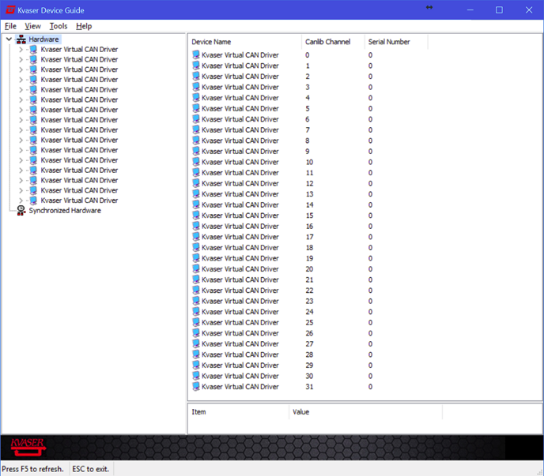Click the Hardware network icon in tree
This screenshot has height=476, width=544.
coord(21,39)
